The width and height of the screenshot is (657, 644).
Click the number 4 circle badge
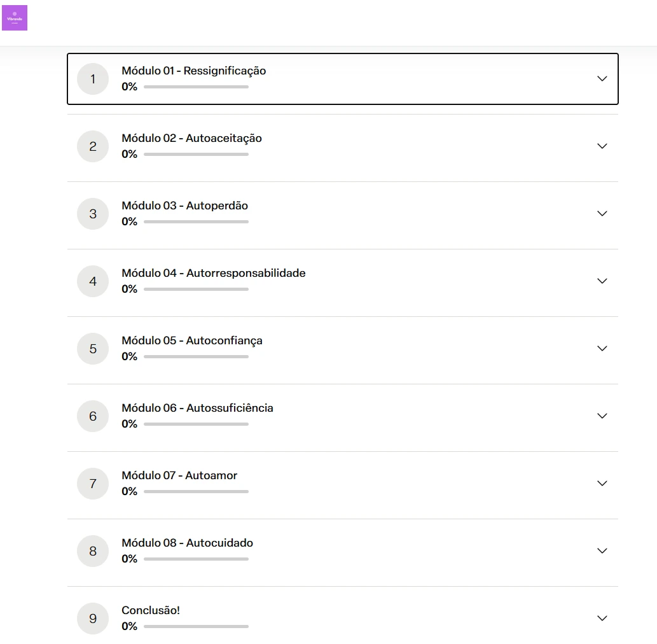click(93, 281)
